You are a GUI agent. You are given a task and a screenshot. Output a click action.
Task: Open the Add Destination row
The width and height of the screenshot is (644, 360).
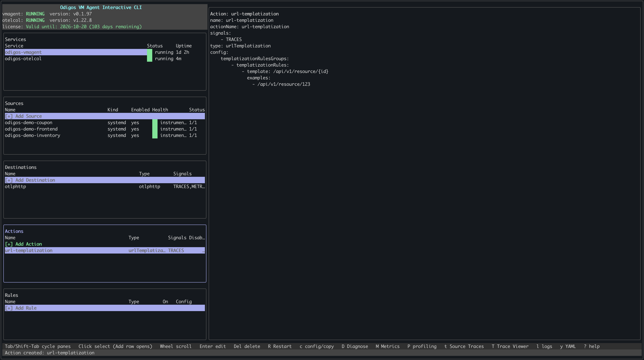[105, 180]
